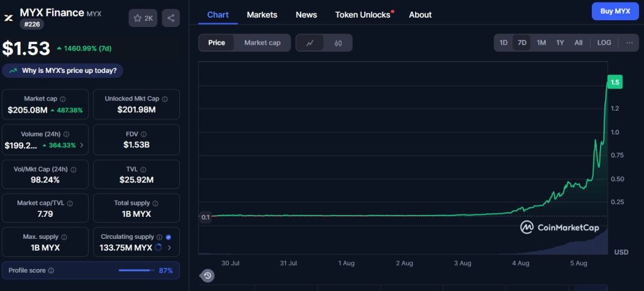Click the 98.24% Vol/Mkt Cap value
This screenshot has width=644, height=291.
click(x=45, y=180)
